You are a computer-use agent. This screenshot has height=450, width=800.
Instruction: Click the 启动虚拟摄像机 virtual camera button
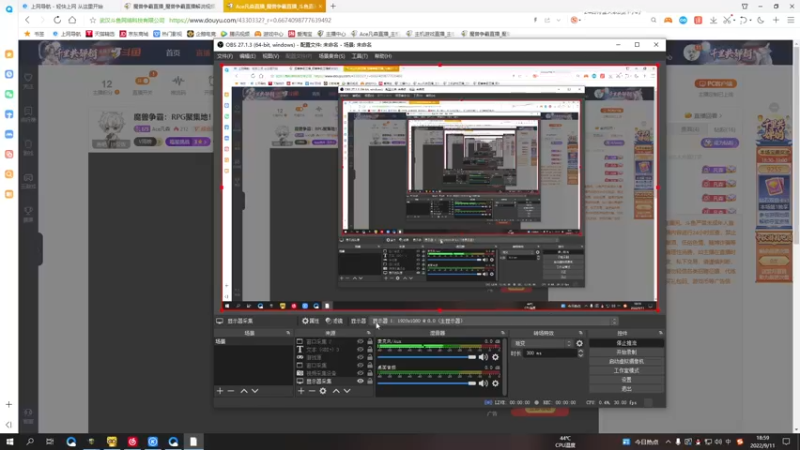[x=627, y=362]
